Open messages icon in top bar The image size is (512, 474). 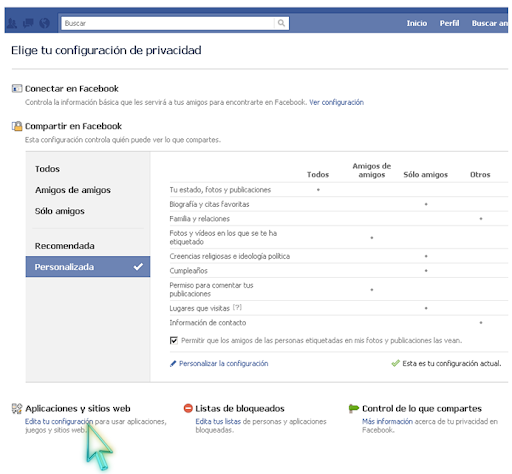coord(28,23)
